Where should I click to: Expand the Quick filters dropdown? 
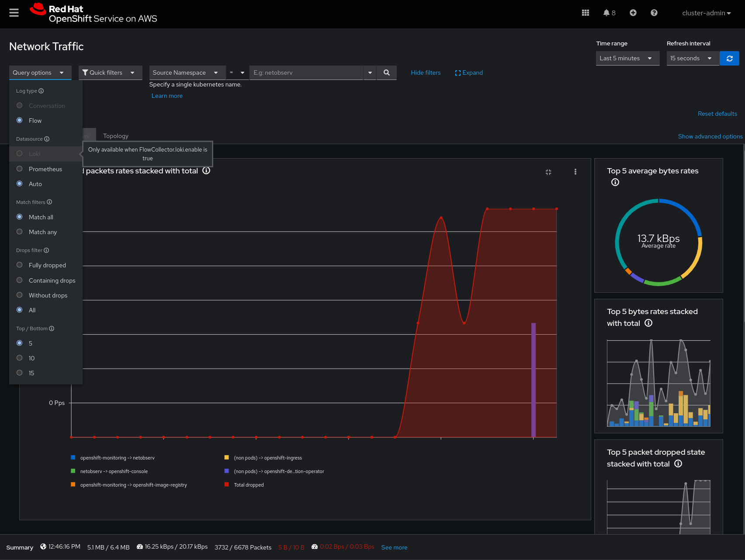point(110,73)
